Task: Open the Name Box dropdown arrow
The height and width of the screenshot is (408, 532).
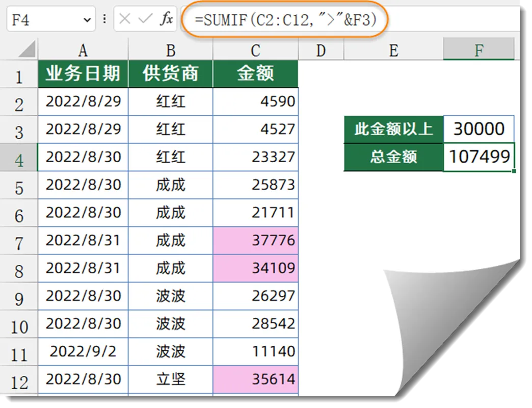Action: click(87, 20)
